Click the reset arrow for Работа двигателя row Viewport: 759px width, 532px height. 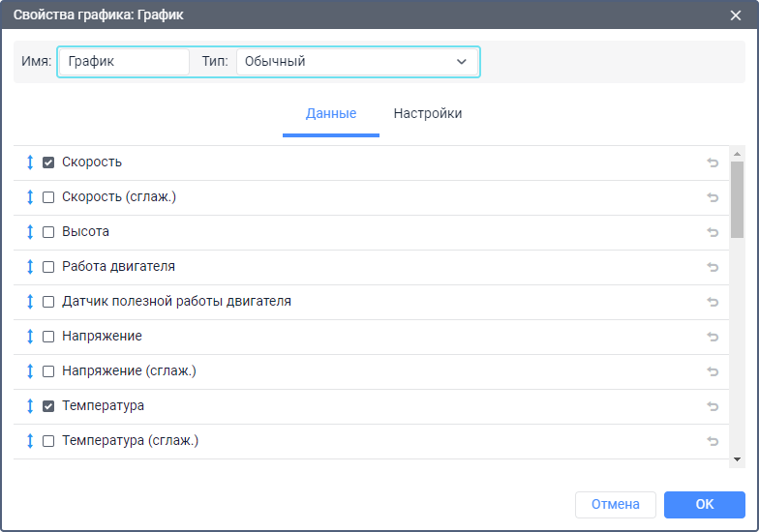coord(713,267)
